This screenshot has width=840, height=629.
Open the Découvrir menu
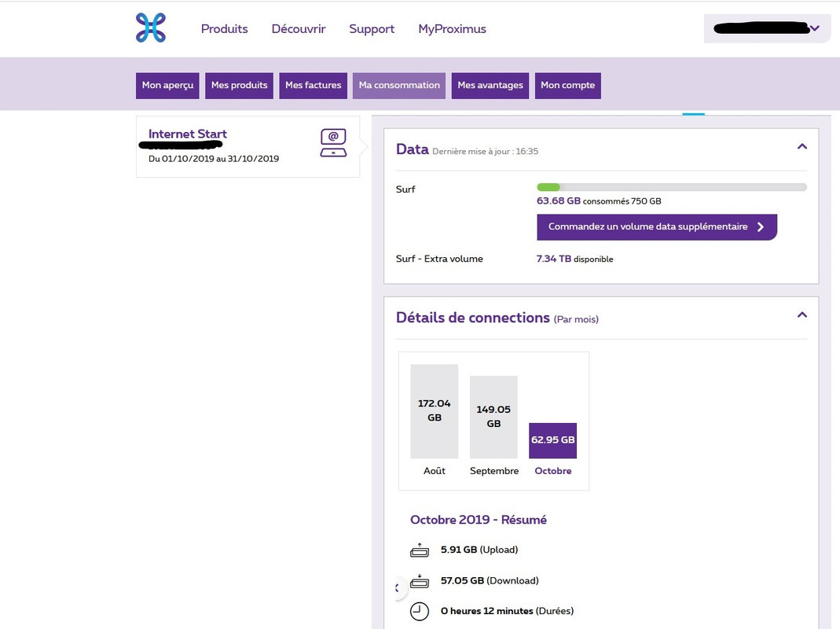pyautogui.click(x=299, y=29)
